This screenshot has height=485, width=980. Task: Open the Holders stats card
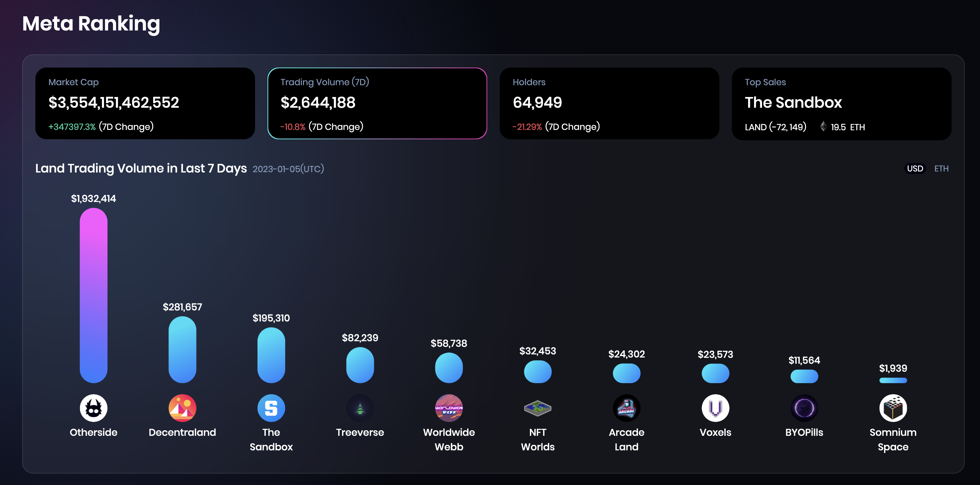pyautogui.click(x=609, y=104)
